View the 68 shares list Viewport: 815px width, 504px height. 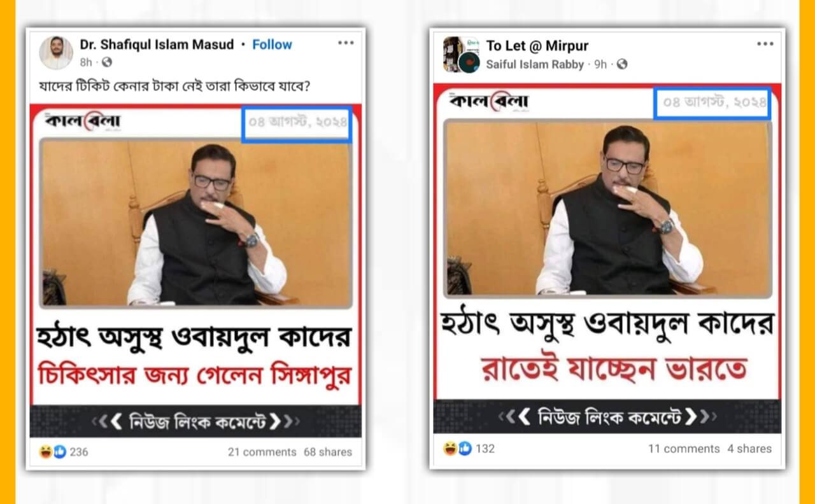pyautogui.click(x=328, y=452)
